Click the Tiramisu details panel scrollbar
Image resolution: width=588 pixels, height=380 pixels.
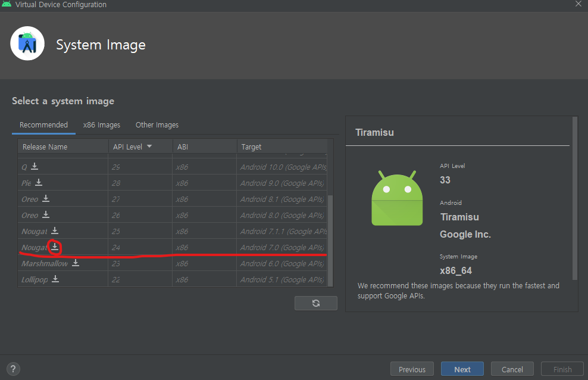pyautogui.click(x=575, y=198)
